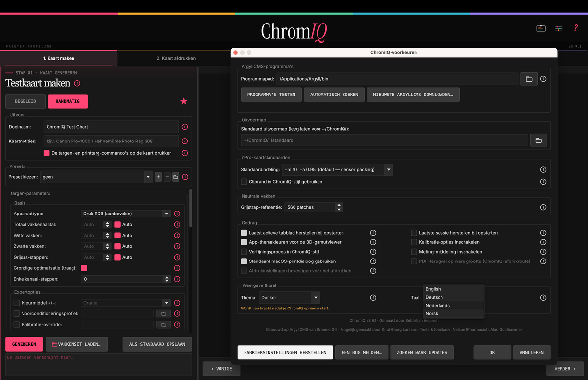This screenshot has height=380, width=588.
Task: Click AUTOMATISCH ZOEKEN button
Action: (334, 95)
